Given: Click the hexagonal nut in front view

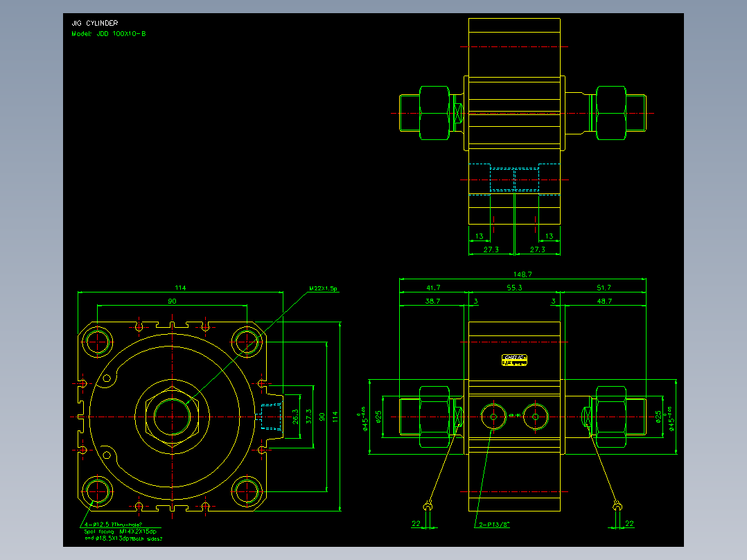Looking at the screenshot, I should point(172,417).
